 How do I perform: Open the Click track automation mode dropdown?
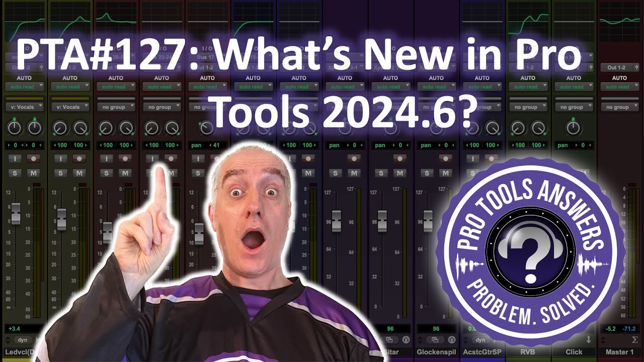(574, 86)
